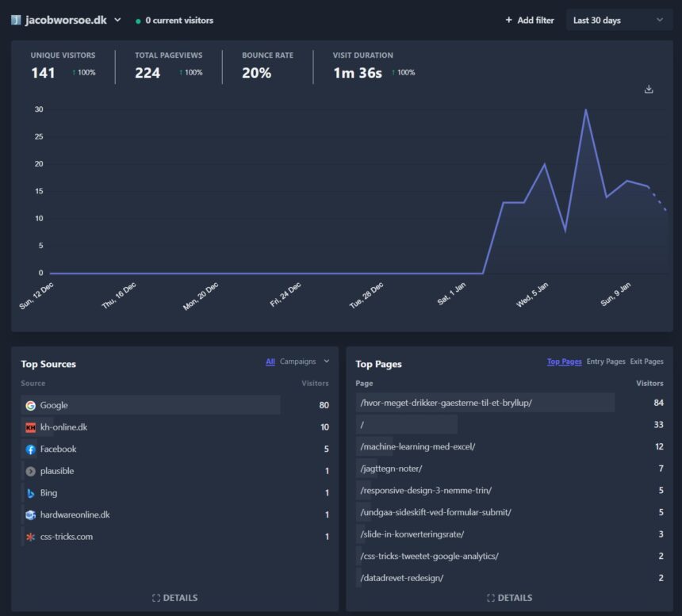Open the /machine-learning-med-excel/ page link
The height and width of the screenshot is (616, 682).
[x=417, y=446]
